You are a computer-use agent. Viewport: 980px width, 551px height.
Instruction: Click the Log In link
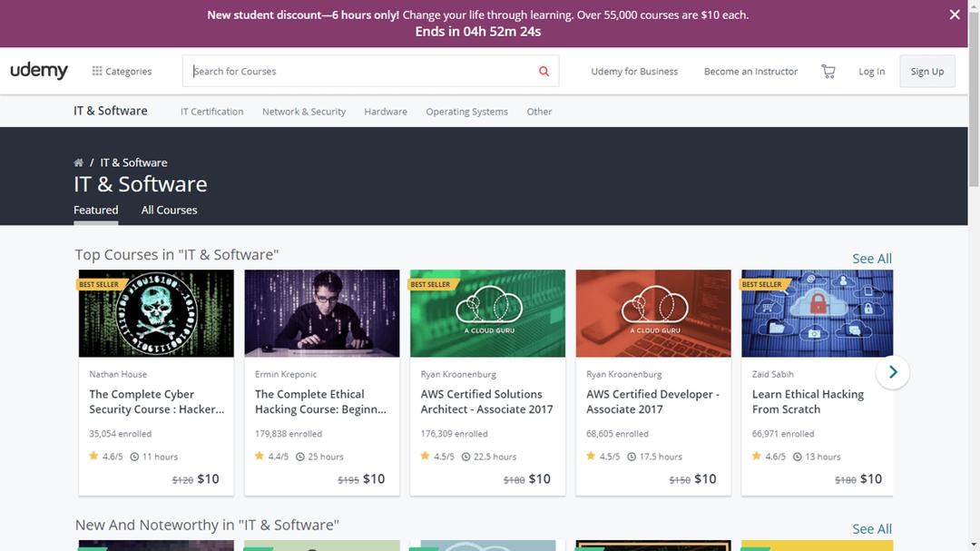click(871, 72)
